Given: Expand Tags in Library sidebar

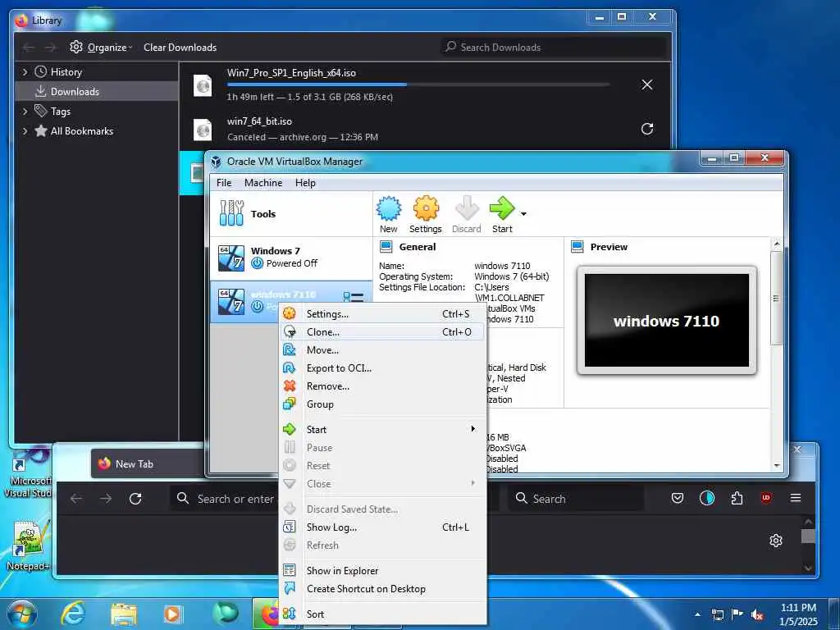Looking at the screenshot, I should click(x=25, y=112).
